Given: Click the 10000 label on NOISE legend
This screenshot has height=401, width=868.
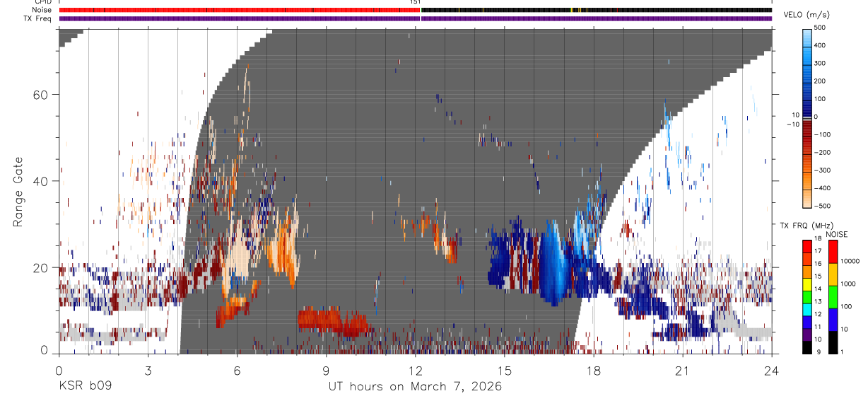Looking at the screenshot, I should tap(851, 260).
